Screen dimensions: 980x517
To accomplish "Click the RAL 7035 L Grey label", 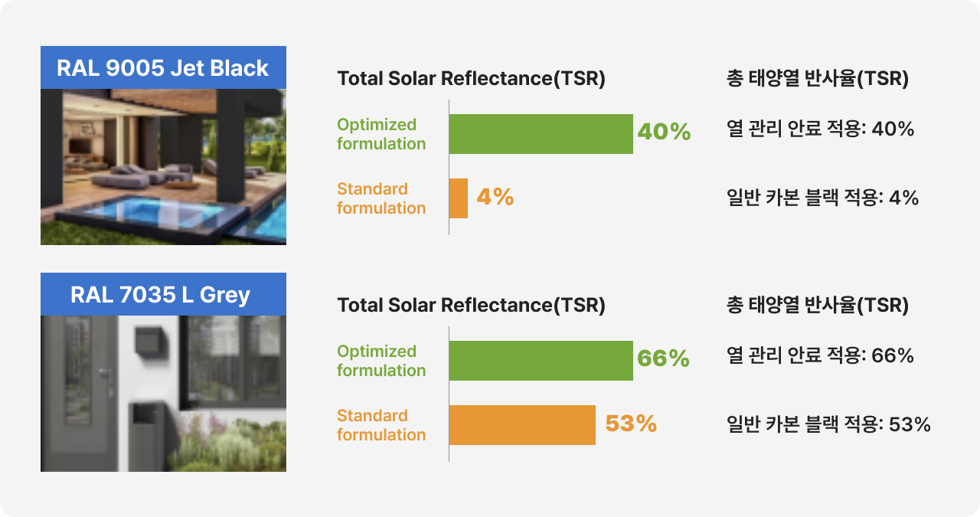I will [163, 294].
